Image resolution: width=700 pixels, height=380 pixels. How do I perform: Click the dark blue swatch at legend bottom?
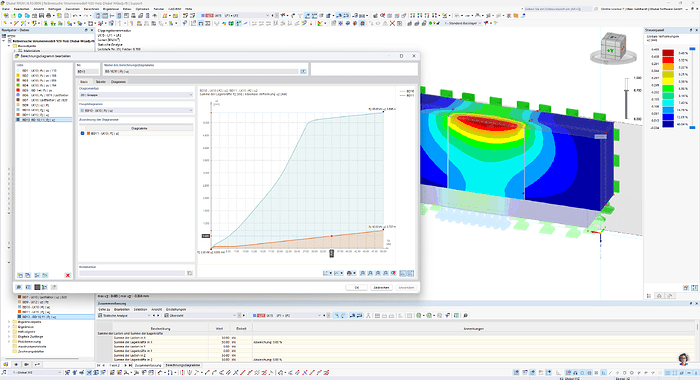[x=668, y=124]
